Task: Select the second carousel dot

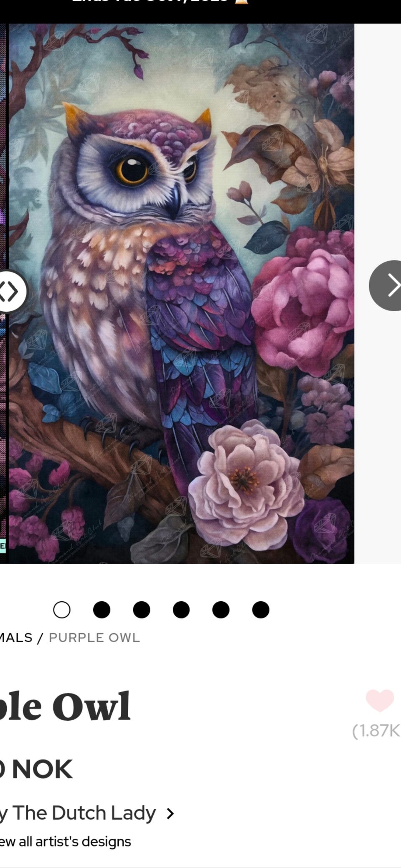Action: pyautogui.click(x=102, y=610)
